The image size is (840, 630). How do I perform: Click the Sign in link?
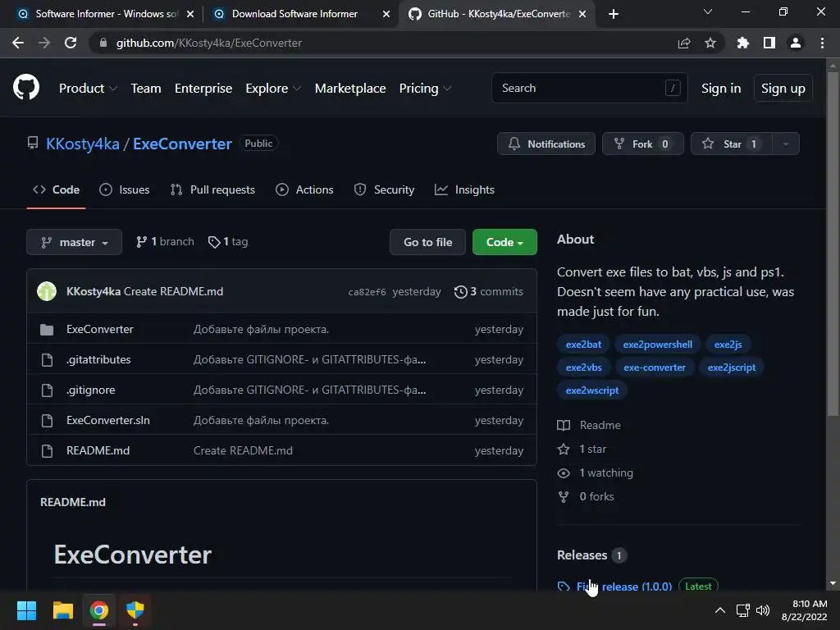click(720, 89)
